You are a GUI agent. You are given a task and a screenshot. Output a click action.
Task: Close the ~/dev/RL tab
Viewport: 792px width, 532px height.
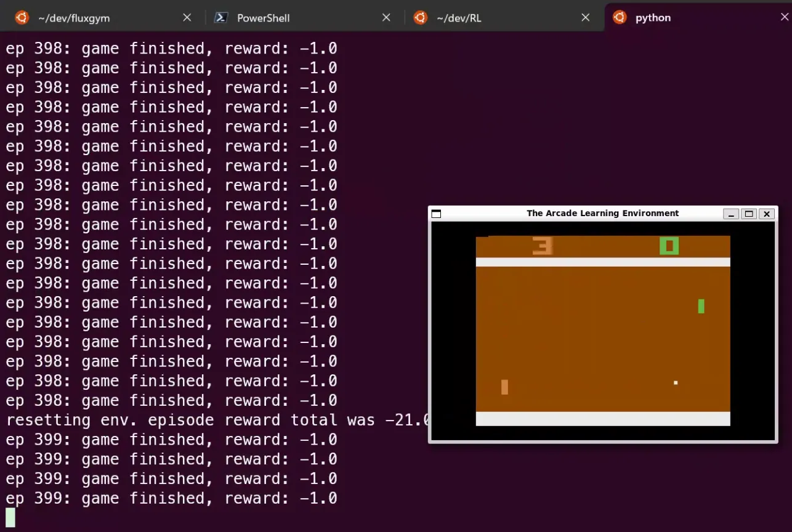[586, 18]
